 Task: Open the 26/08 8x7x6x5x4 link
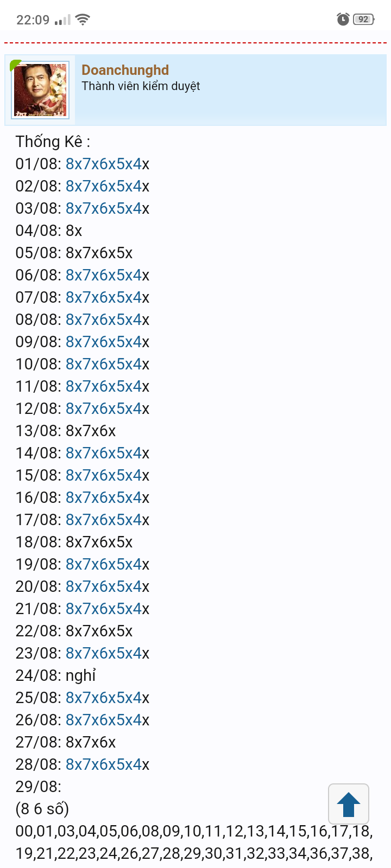pos(104,720)
